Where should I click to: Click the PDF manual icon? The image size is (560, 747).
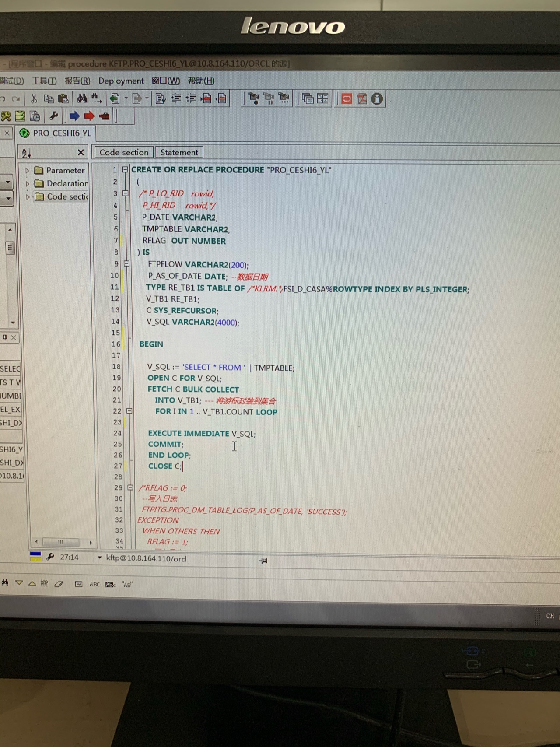coord(362,99)
